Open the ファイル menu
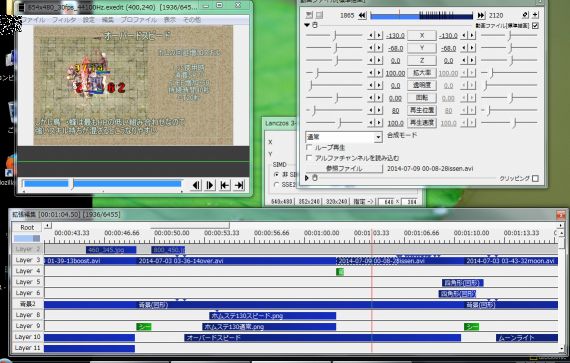The image size is (570, 363). pos(33,20)
